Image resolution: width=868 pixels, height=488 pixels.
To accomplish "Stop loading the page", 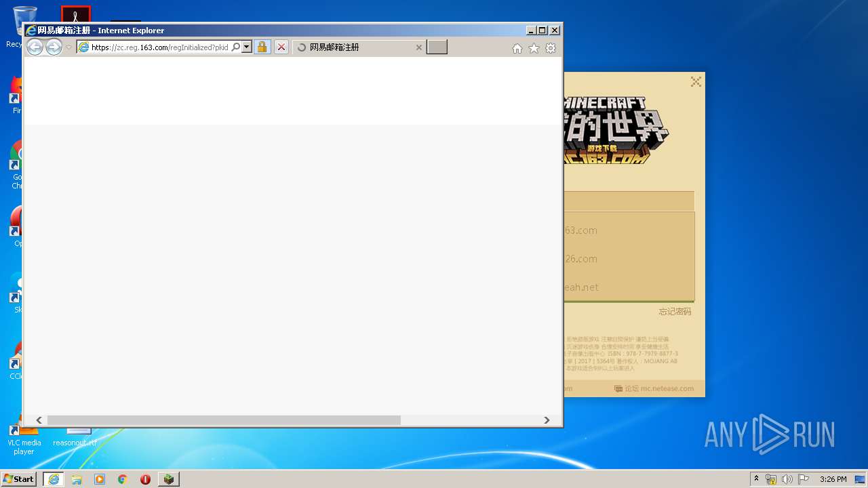I will click(281, 47).
